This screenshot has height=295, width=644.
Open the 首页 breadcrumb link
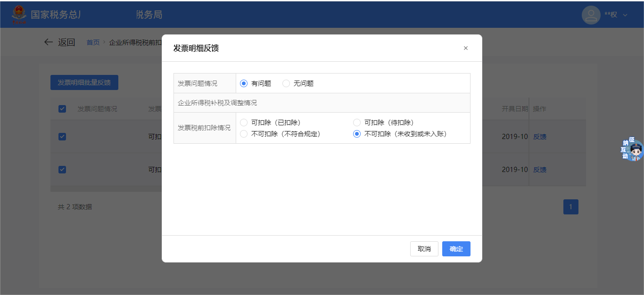click(93, 42)
